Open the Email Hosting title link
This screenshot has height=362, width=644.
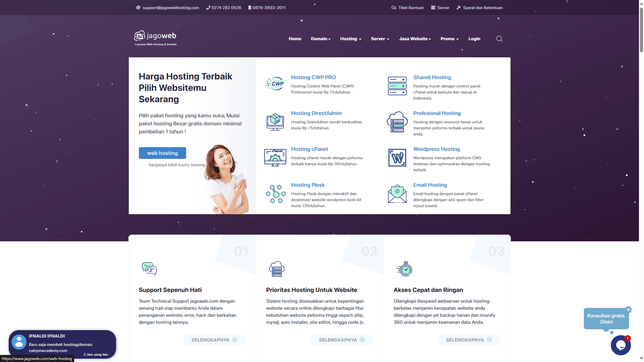[430, 185]
